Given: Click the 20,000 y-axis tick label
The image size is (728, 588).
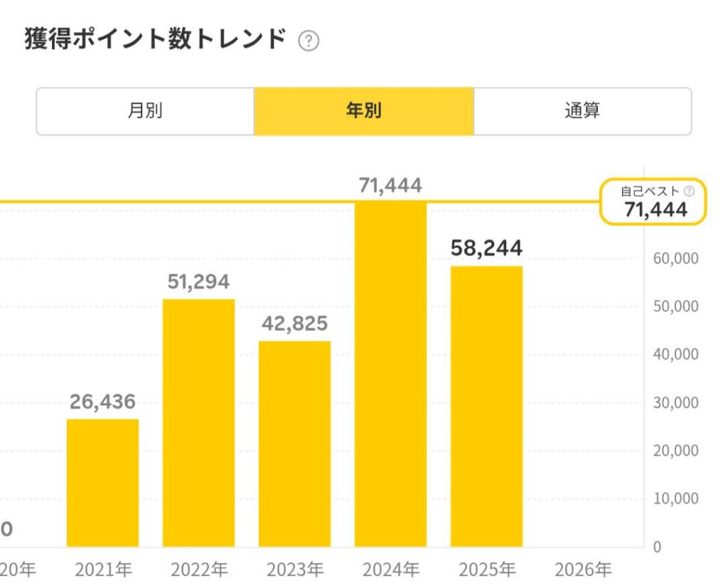Looking at the screenshot, I should click(675, 451).
